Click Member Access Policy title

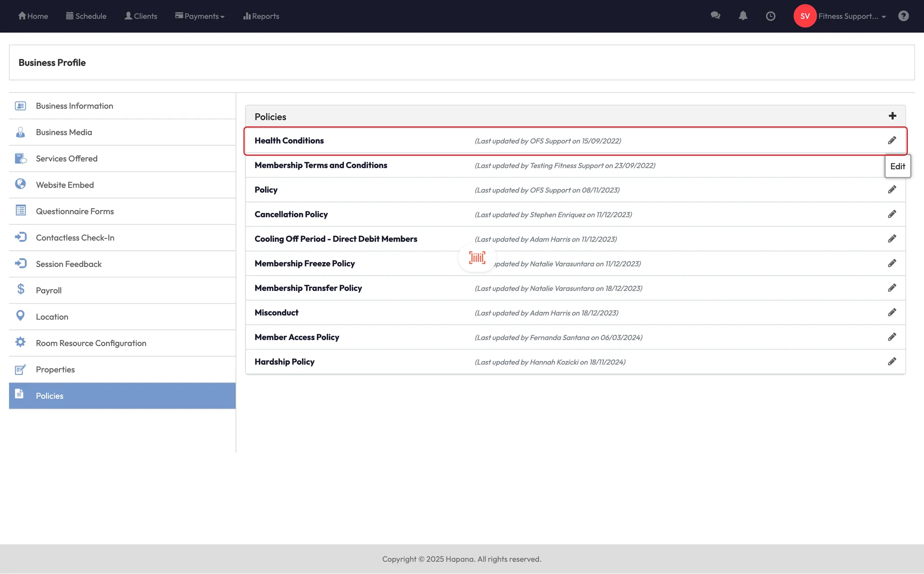pyautogui.click(x=297, y=337)
